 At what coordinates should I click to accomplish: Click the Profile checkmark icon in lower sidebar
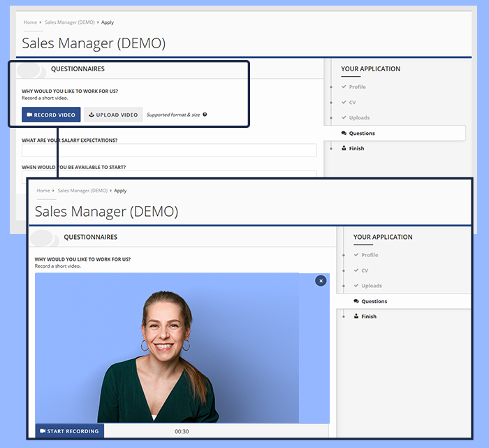click(356, 255)
